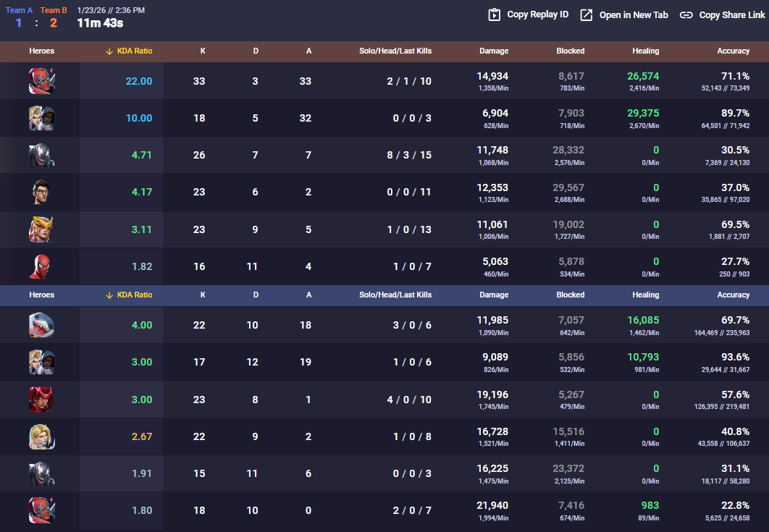Sort bottom table by D column
The width and height of the screenshot is (769, 532).
tap(256, 295)
